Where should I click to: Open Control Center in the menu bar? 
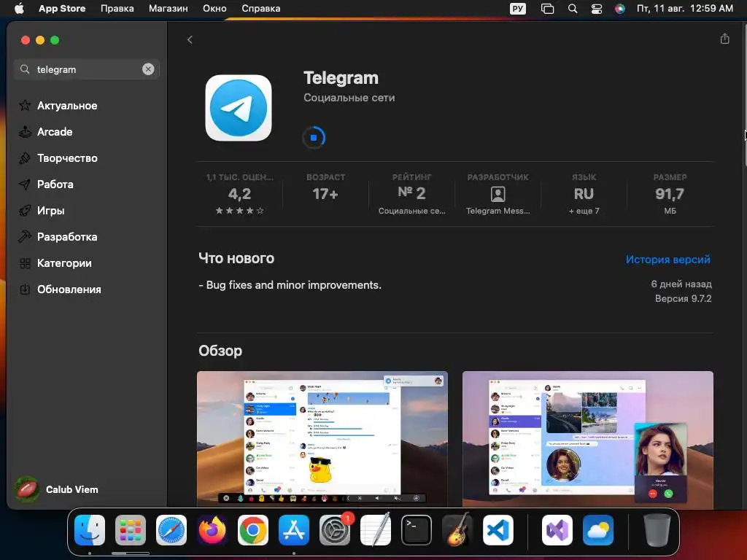[x=597, y=9]
